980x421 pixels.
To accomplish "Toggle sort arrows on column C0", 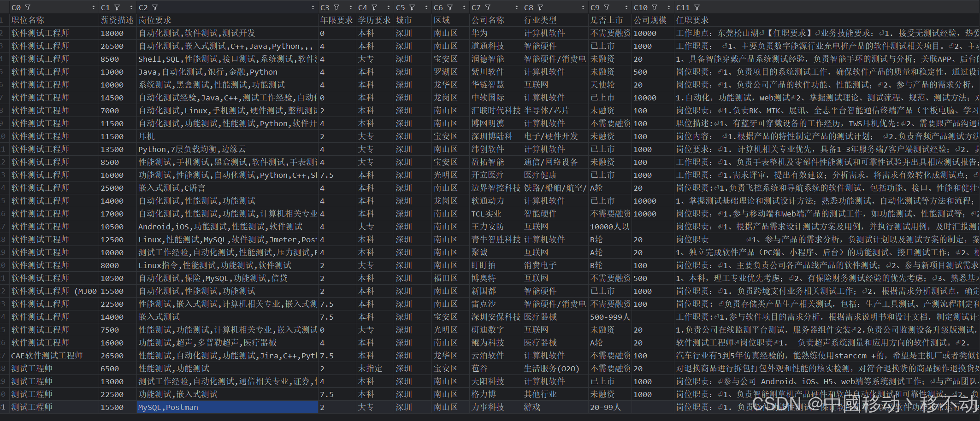I will coord(94,7).
